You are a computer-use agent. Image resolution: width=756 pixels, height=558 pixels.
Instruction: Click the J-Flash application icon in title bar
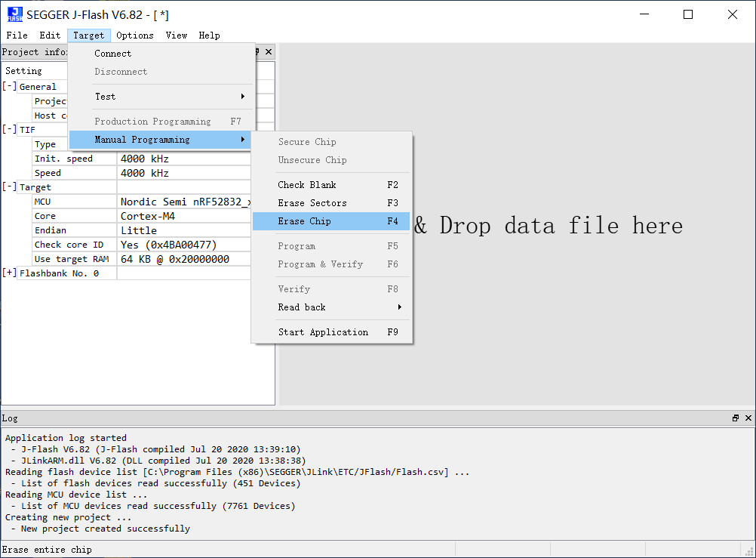click(x=14, y=14)
